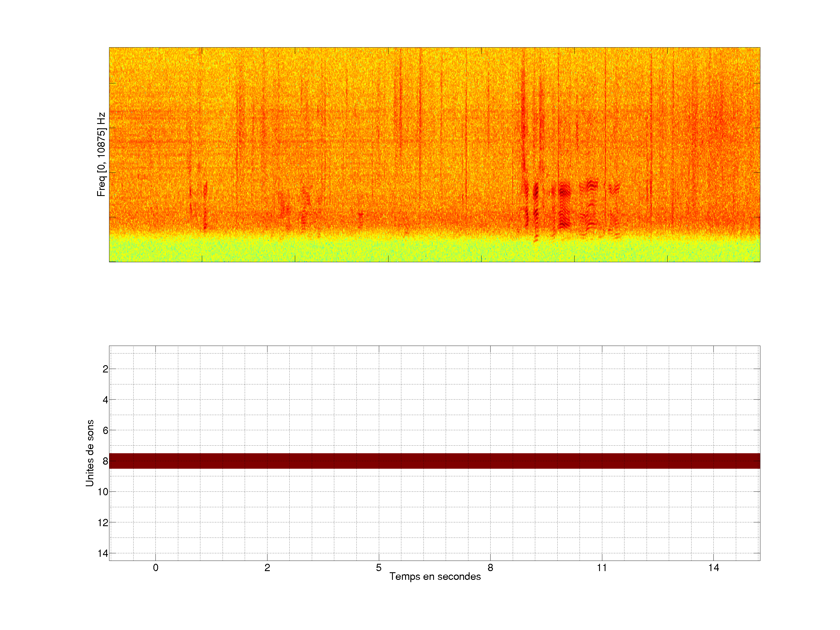Click x-axis tick label 8
Image resolution: width=840 pixels, height=630 pixels.
click(490, 568)
